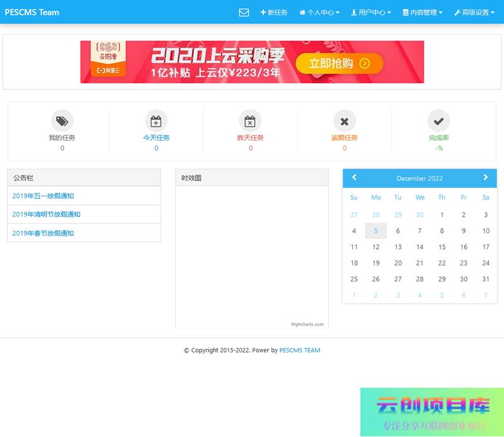504x437 pixels.
Task: Expand the 个人中心 dropdown menu
Action: point(319,12)
